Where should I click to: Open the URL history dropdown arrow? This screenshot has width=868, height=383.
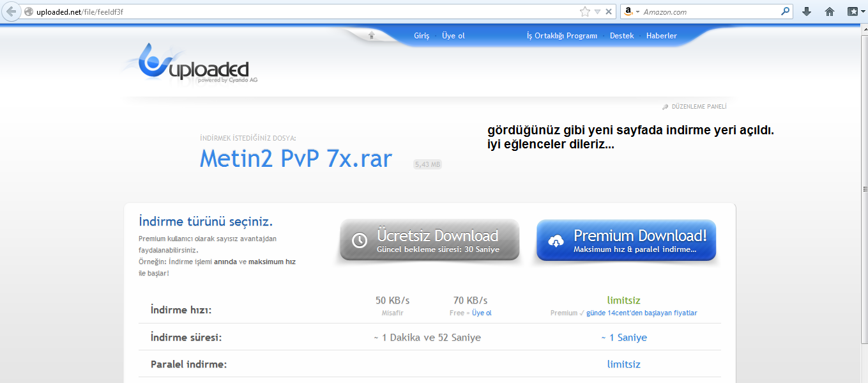click(x=598, y=12)
